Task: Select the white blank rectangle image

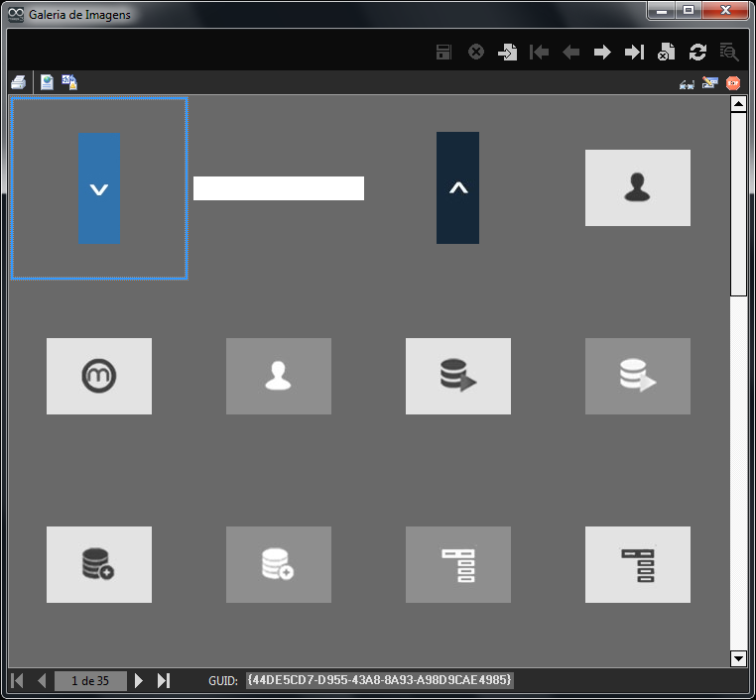Action: 278,188
